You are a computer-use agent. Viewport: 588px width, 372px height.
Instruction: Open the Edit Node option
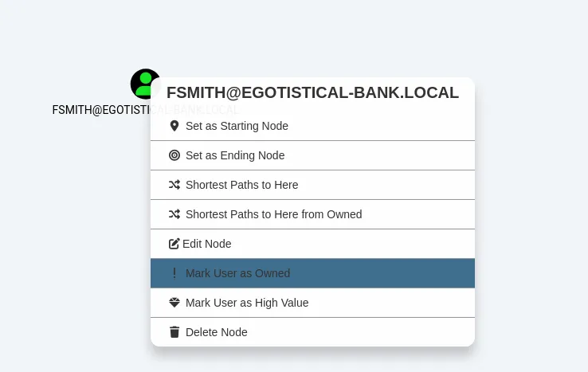[207, 244]
